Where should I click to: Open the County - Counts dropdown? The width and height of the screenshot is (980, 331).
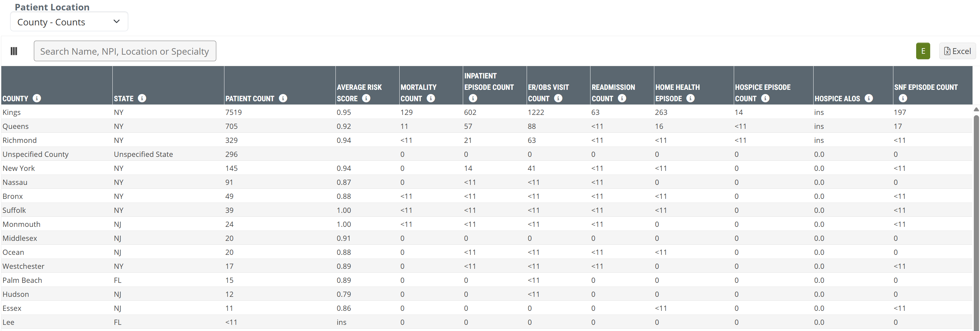point(69,22)
